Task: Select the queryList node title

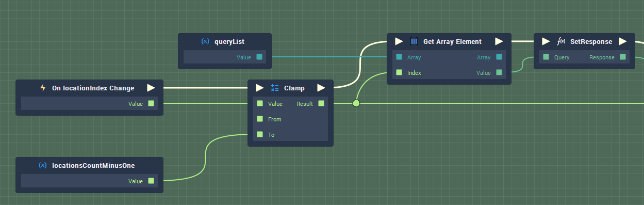Action: point(229,42)
